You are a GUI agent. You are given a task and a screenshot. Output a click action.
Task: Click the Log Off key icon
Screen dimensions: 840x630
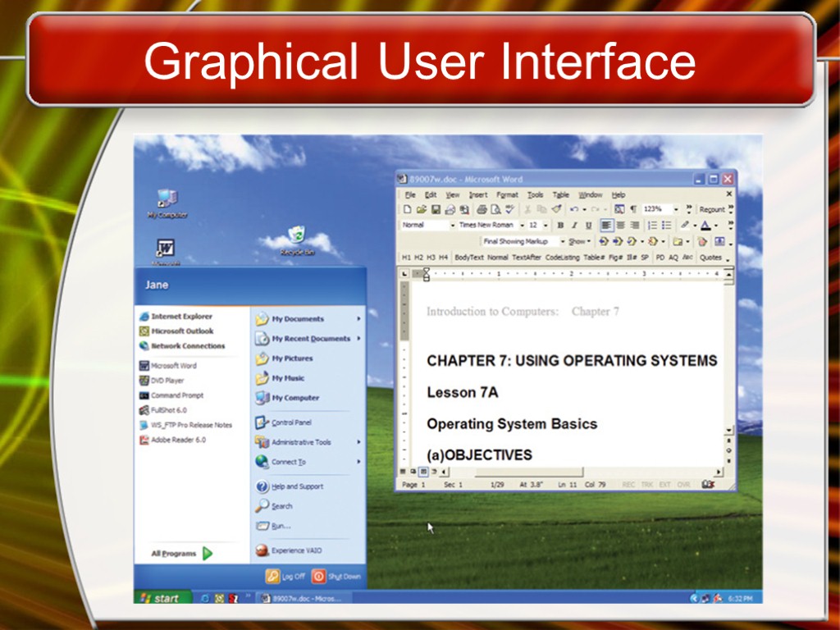tap(272, 576)
